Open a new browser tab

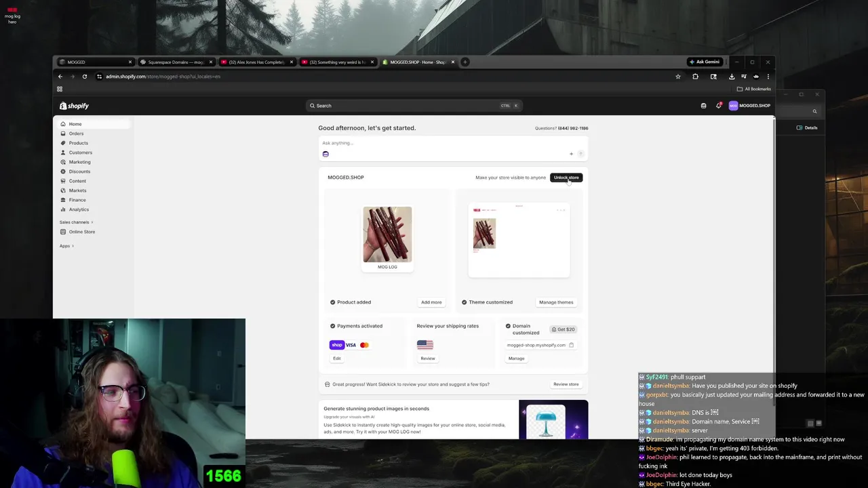coord(465,62)
